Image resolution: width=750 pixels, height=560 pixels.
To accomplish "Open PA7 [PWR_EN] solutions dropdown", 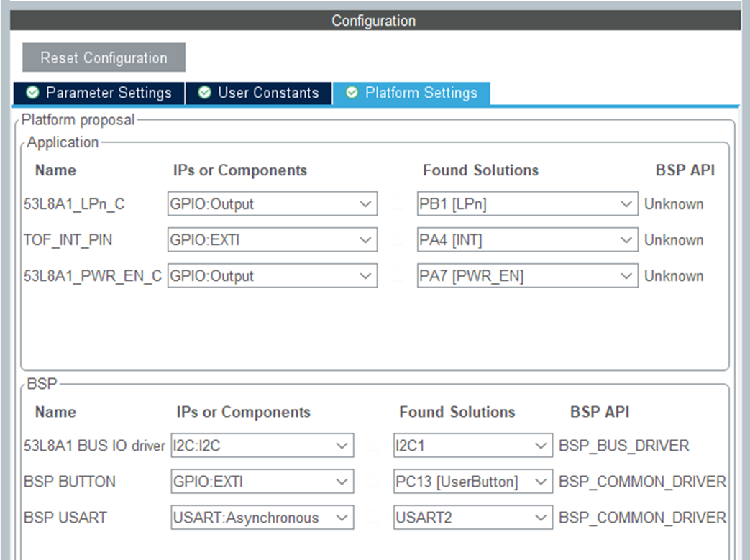I will tap(527, 275).
